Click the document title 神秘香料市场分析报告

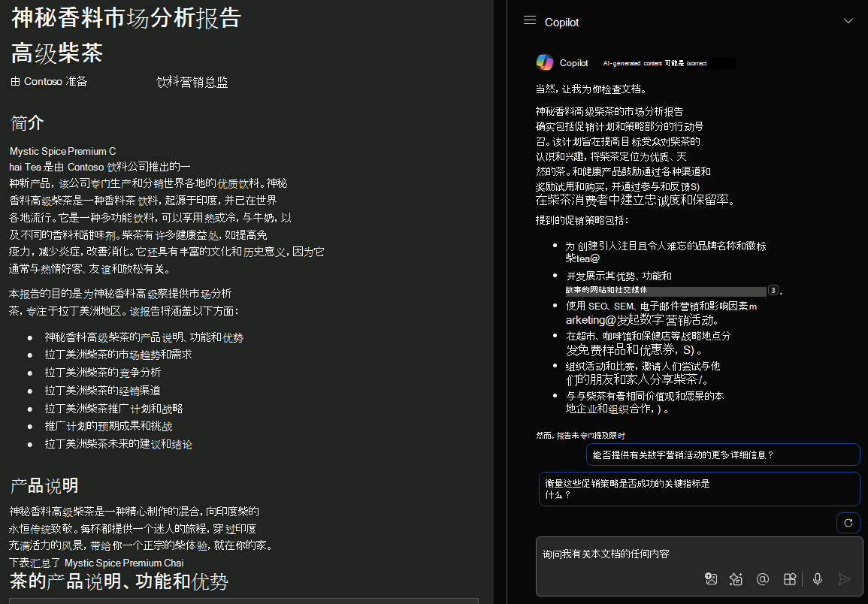[126, 18]
